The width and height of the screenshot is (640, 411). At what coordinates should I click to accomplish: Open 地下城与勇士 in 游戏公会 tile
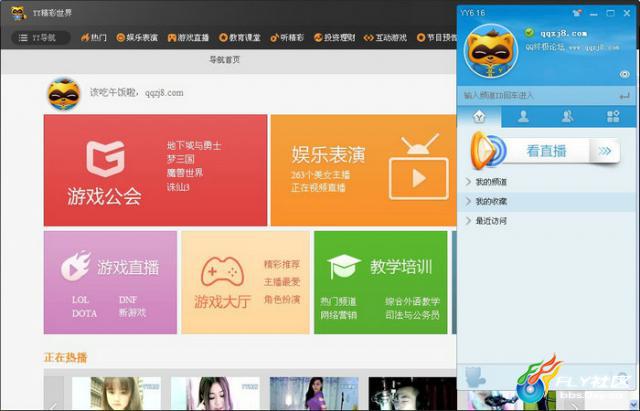[194, 146]
